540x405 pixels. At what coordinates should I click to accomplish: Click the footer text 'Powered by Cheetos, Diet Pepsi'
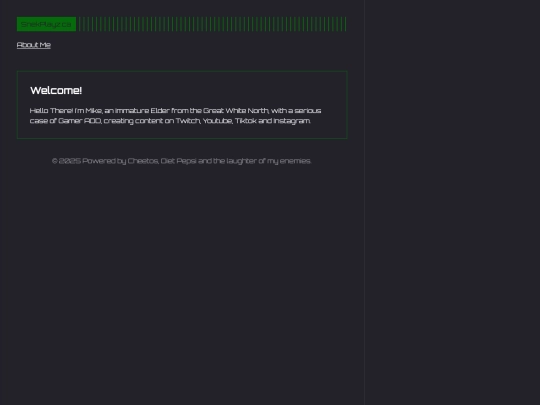(139, 161)
